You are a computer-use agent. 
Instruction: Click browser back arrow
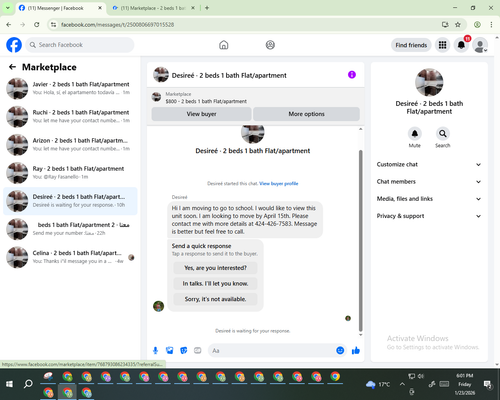[9, 25]
